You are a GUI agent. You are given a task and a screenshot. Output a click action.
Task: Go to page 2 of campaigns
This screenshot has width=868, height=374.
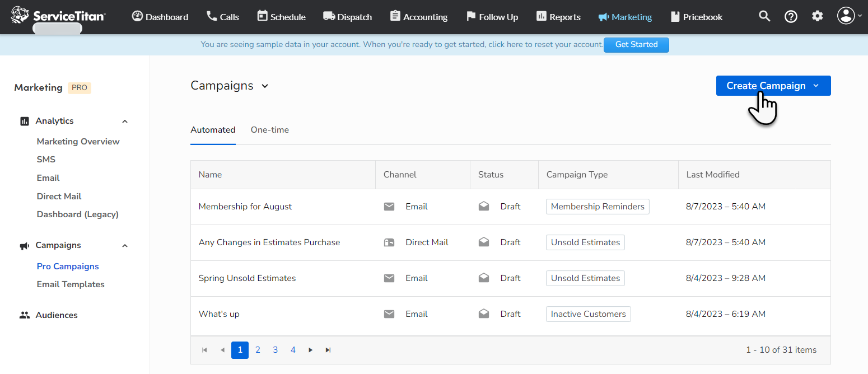tap(258, 350)
